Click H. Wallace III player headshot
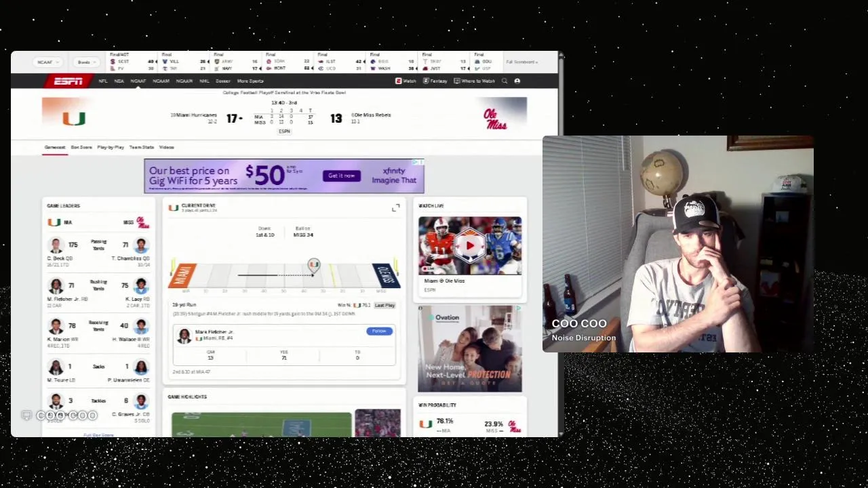868x488 pixels. [141, 327]
